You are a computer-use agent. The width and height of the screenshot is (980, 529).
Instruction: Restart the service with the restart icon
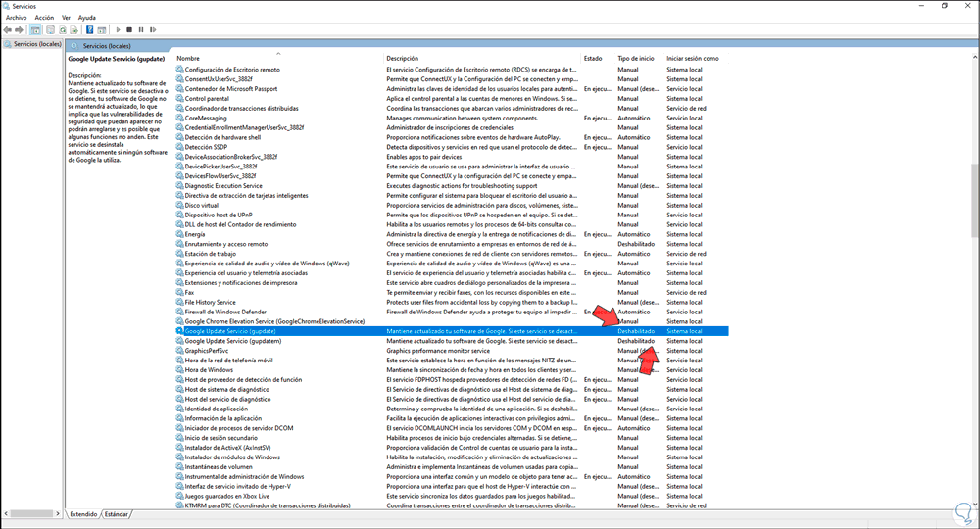[x=153, y=30]
